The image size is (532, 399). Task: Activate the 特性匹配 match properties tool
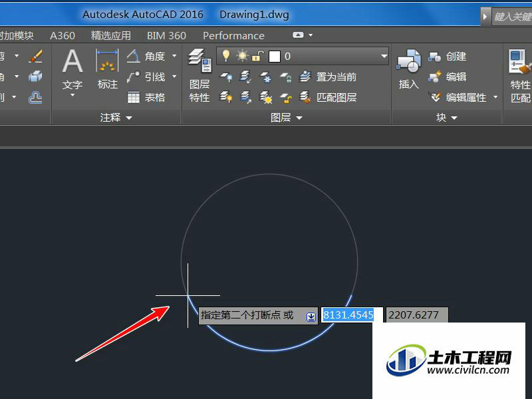point(520,76)
